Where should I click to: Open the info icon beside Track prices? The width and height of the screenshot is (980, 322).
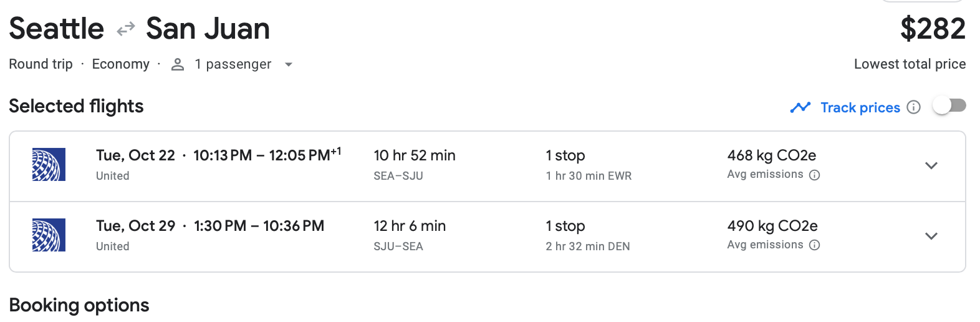(x=913, y=107)
